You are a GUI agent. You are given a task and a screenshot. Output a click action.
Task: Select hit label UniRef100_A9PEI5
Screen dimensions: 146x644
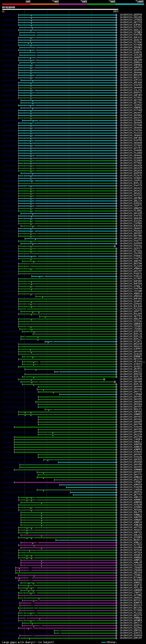[131, 67]
